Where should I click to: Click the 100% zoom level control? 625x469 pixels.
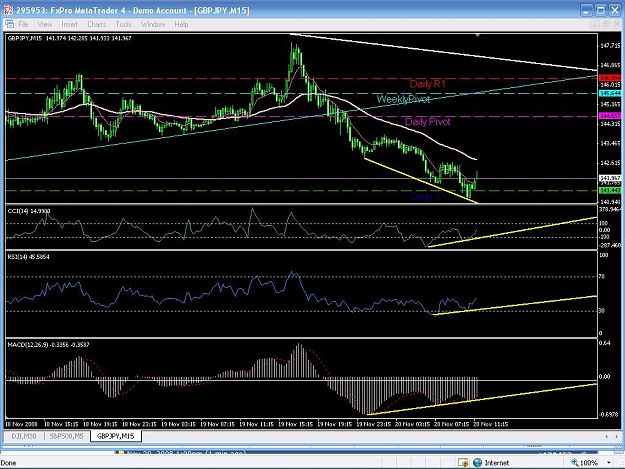(585, 463)
